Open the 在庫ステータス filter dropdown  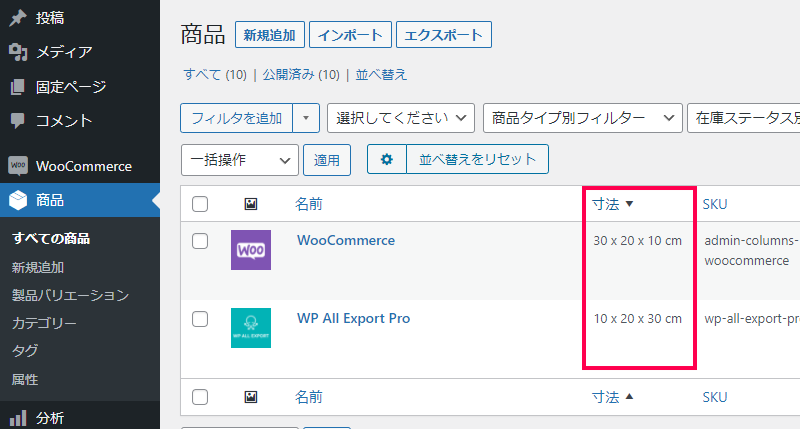(x=744, y=118)
